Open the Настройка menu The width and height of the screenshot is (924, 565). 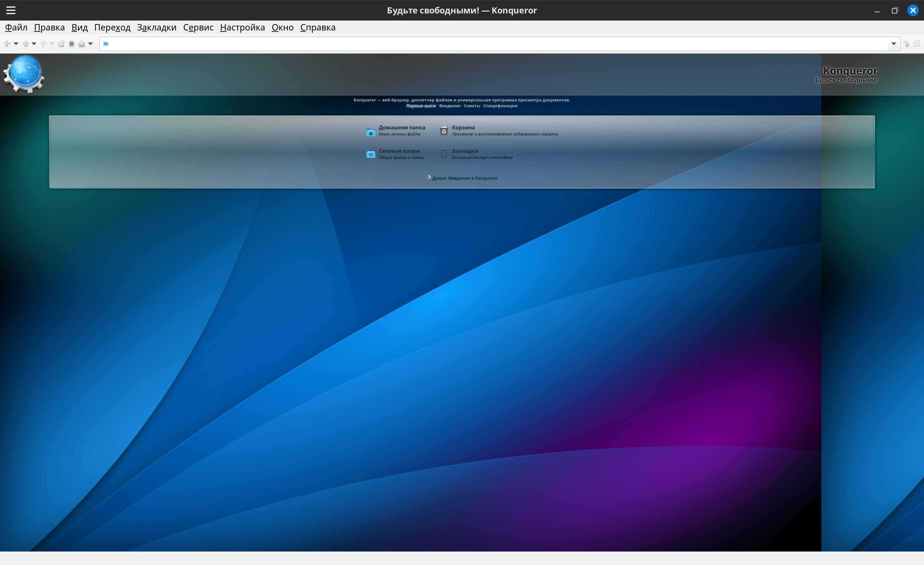pyautogui.click(x=242, y=27)
